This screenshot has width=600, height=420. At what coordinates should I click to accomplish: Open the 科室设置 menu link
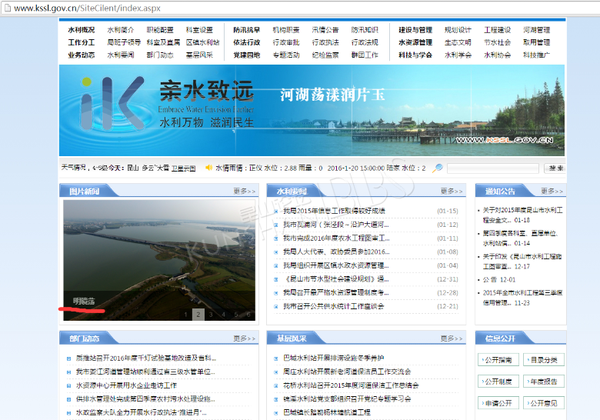coord(199,30)
